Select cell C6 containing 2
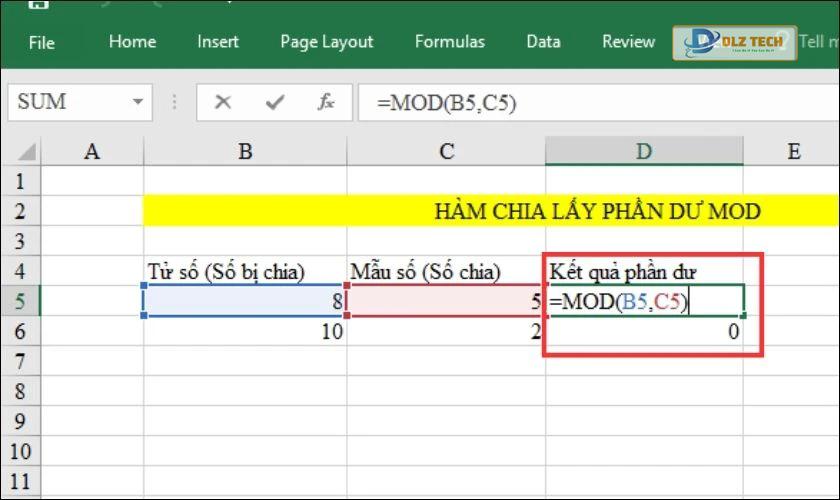This screenshot has width=840, height=500. click(x=446, y=331)
